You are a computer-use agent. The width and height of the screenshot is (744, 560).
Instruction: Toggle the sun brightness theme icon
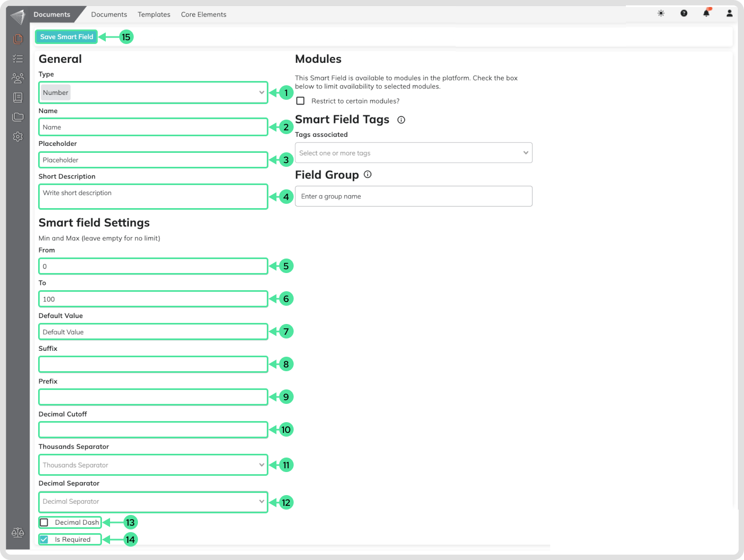pos(661,13)
